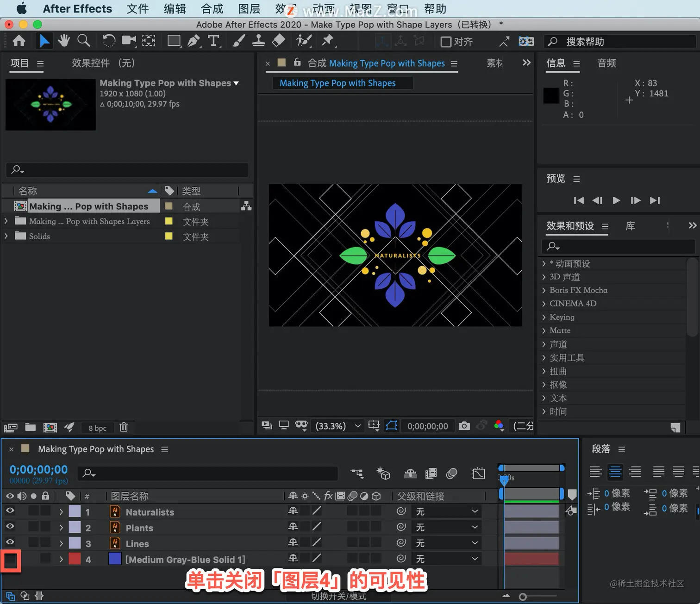Viewport: 700px width, 604px height.
Task: Adjust the timeline zoom slider
Action: [x=523, y=597]
